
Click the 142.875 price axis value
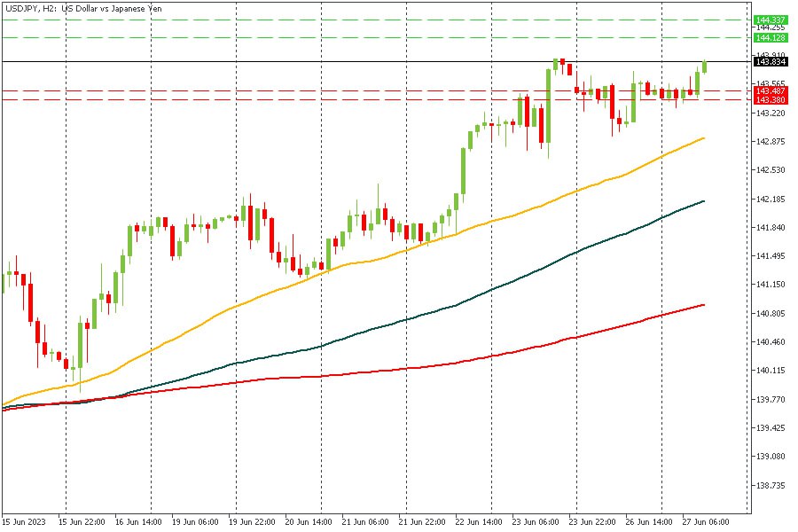pos(771,142)
